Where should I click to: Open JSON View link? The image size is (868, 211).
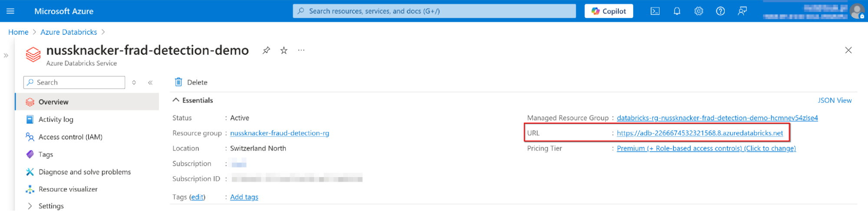point(835,100)
